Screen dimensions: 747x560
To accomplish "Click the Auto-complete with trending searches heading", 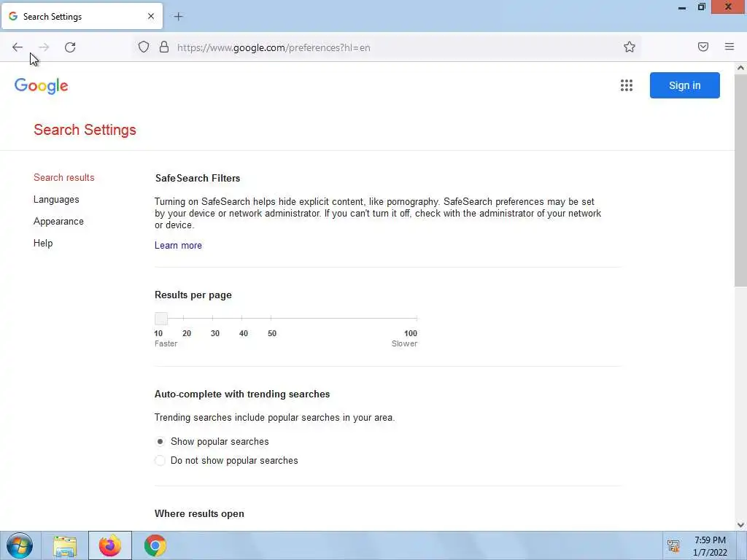I will (242, 394).
